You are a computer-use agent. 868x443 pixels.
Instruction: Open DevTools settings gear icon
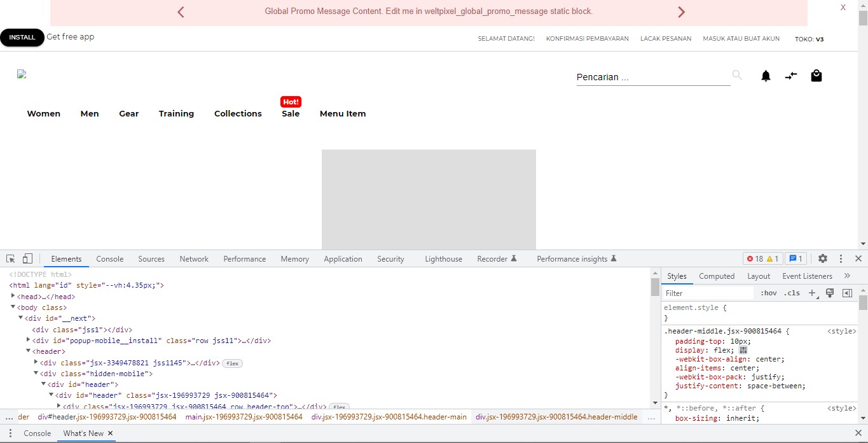point(822,258)
